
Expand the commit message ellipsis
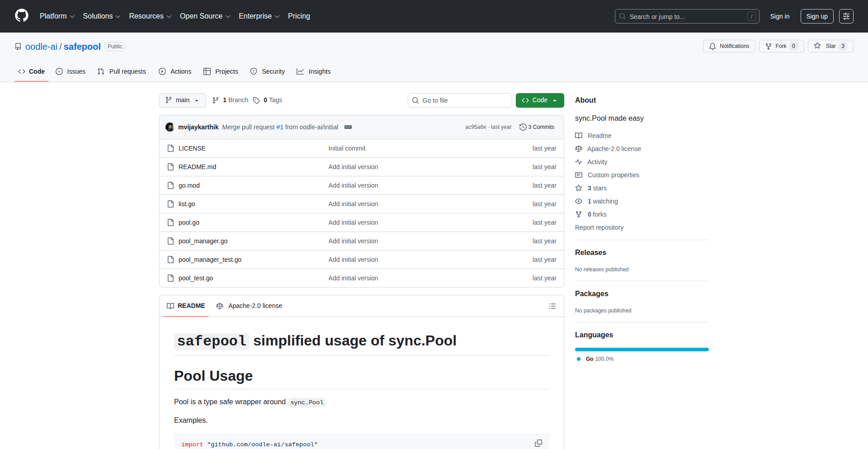348,127
